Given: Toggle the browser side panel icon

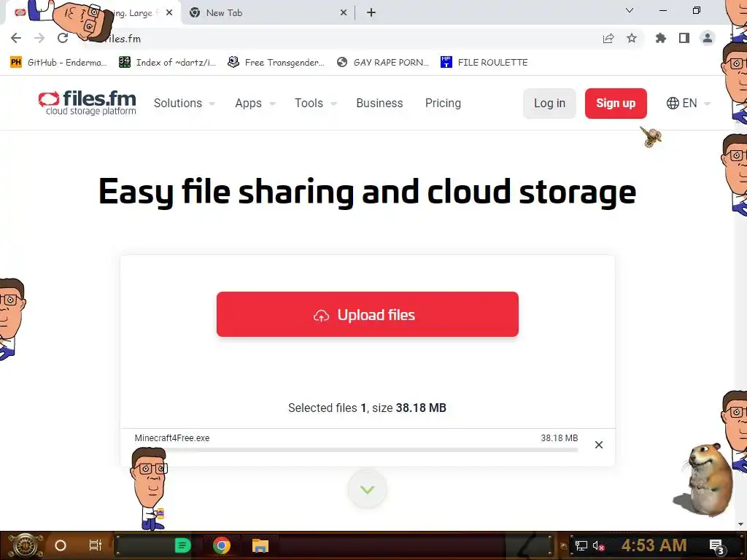Looking at the screenshot, I should tap(684, 38).
